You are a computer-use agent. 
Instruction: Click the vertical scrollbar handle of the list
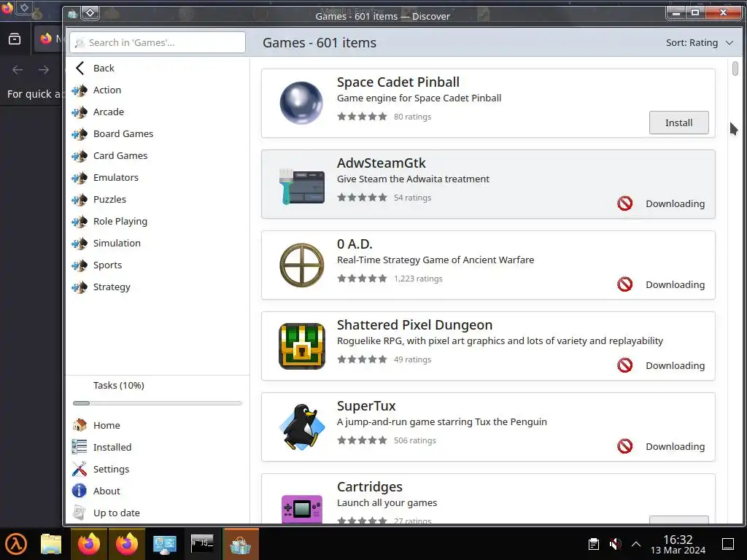(735, 69)
